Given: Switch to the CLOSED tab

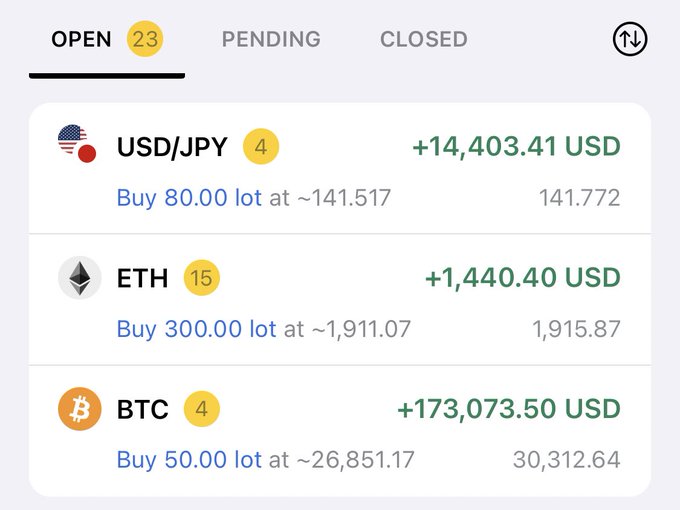Looking at the screenshot, I should (x=424, y=39).
